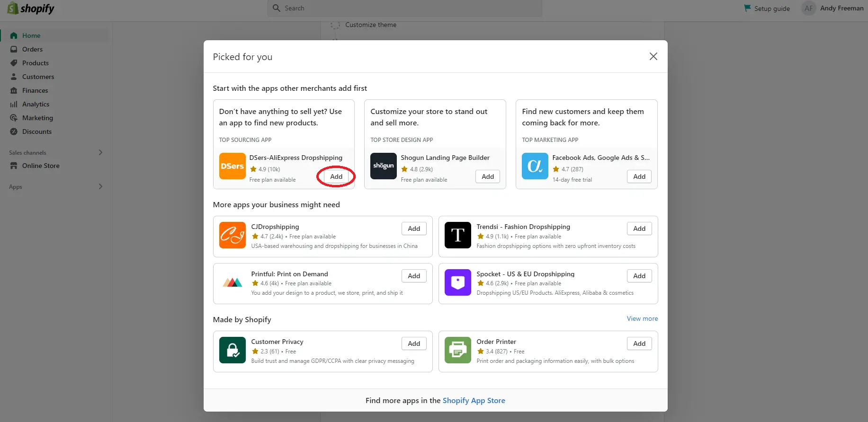Click the Order Printer app icon

(x=457, y=350)
